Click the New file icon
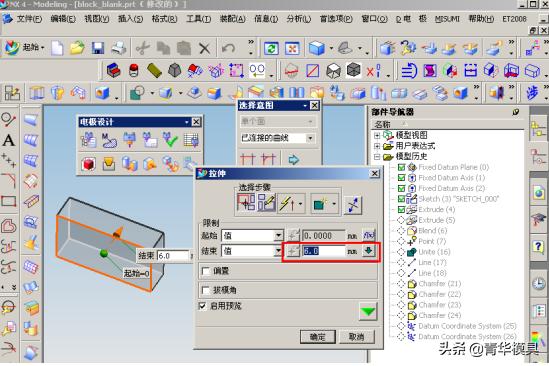The width and height of the screenshot is (549, 366). pos(57,48)
